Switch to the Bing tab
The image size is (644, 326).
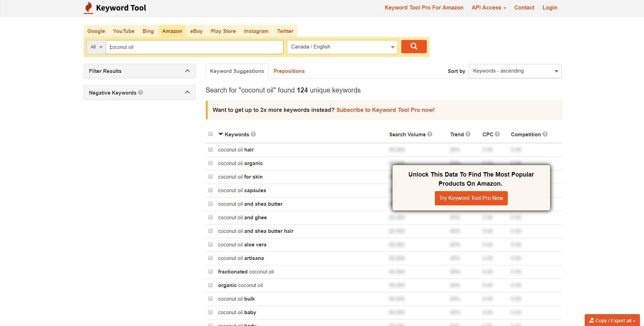pos(148,31)
